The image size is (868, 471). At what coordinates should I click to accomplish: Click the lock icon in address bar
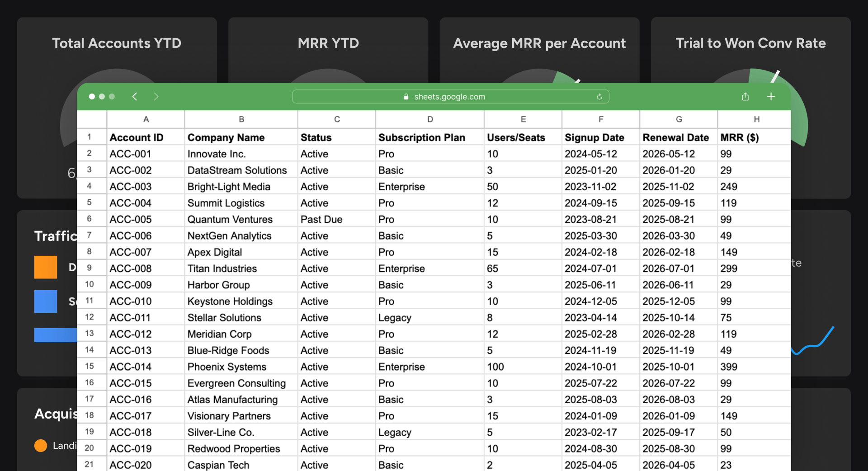[406, 97]
